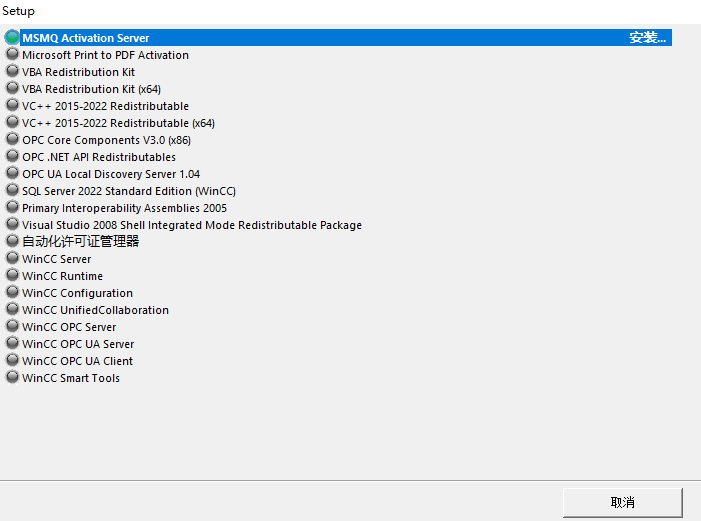Select WinCC UnifiedCollaboration in the list
This screenshot has height=521, width=701.
tap(95, 310)
